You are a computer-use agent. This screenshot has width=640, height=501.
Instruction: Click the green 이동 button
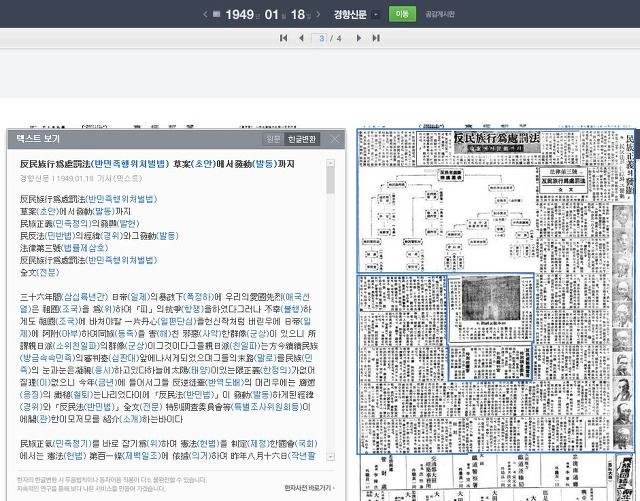(x=402, y=14)
